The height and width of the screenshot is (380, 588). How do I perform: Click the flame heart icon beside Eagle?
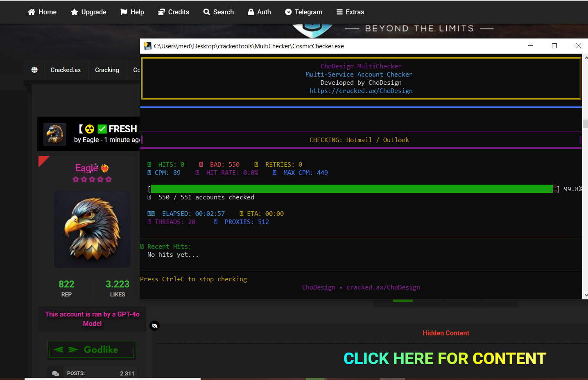[105, 168]
